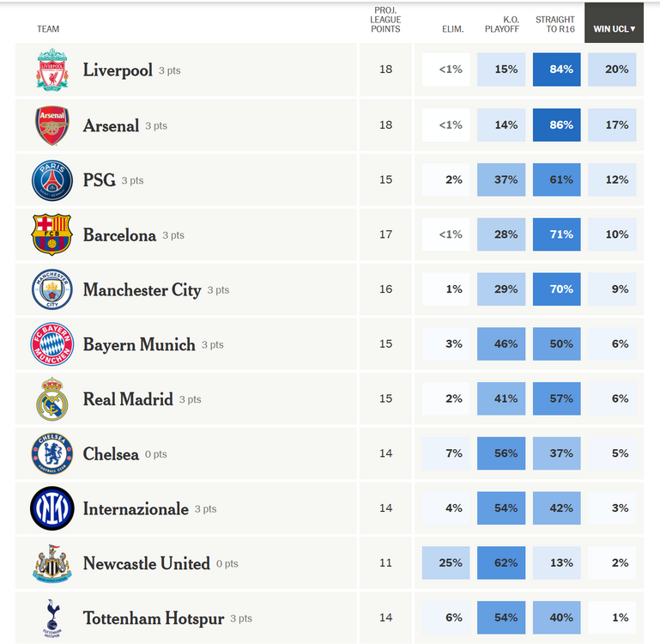The width and height of the screenshot is (660, 644).
Task: Click the Chelsea club badge
Action: [x=52, y=453]
